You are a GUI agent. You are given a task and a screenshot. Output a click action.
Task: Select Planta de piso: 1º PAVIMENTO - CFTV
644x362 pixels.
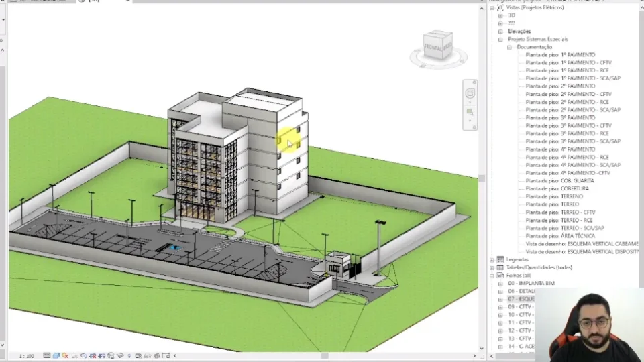[x=568, y=62]
